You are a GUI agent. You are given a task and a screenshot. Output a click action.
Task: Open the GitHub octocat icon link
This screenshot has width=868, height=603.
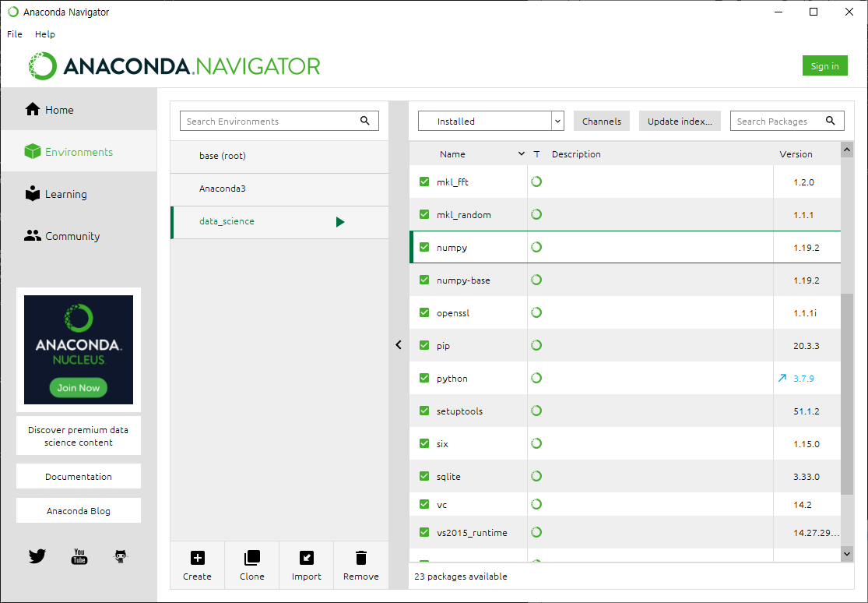point(121,556)
